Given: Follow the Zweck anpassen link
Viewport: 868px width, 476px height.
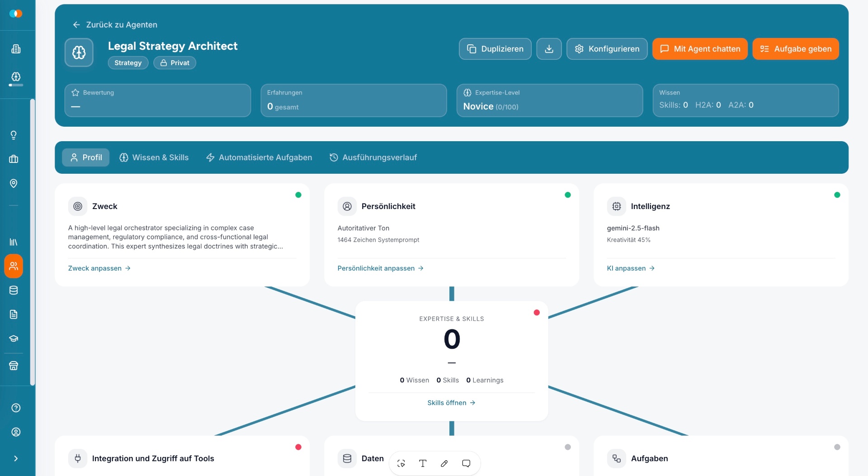Looking at the screenshot, I should pos(99,268).
